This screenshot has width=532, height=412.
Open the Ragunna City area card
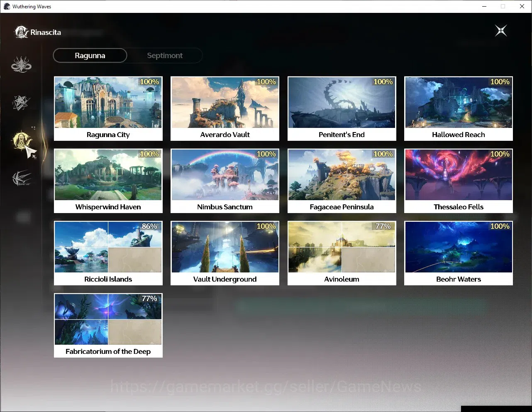point(108,109)
